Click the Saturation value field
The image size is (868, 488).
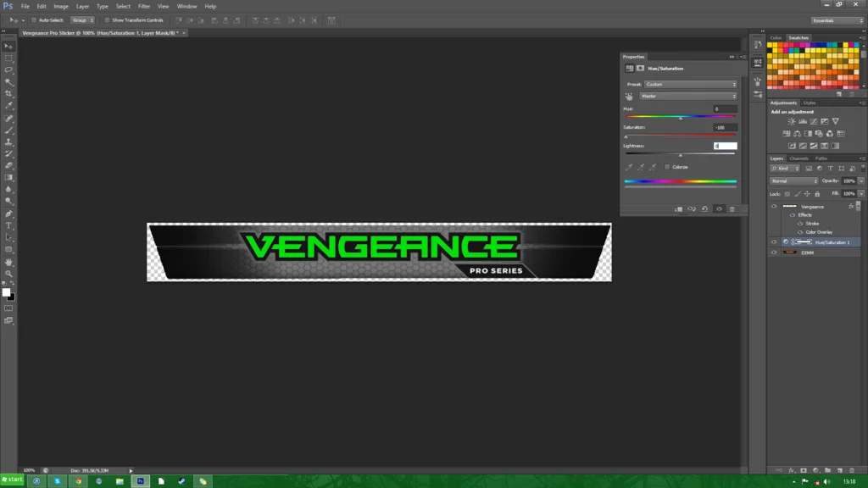[x=726, y=127]
